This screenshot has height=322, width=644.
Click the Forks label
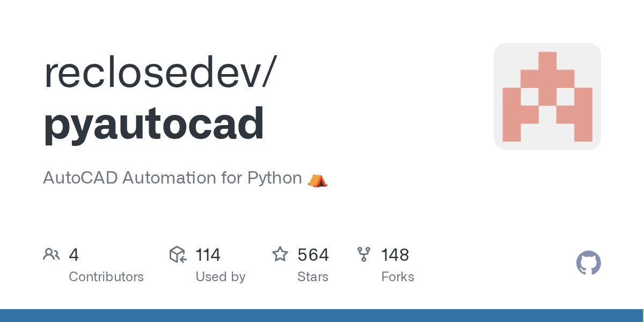click(x=398, y=277)
